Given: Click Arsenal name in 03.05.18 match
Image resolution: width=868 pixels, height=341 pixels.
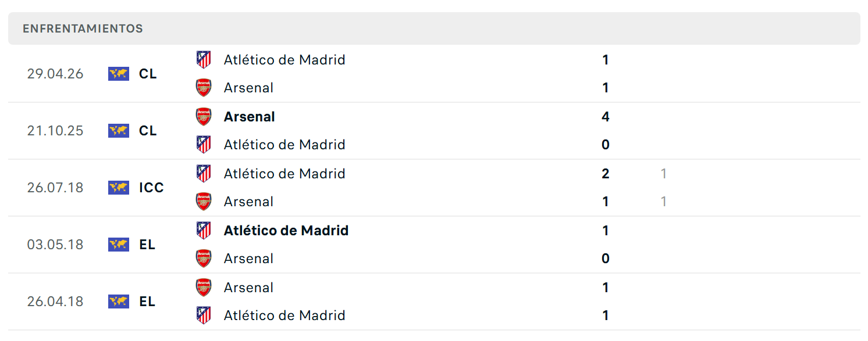Looking at the screenshot, I should pos(248,259).
